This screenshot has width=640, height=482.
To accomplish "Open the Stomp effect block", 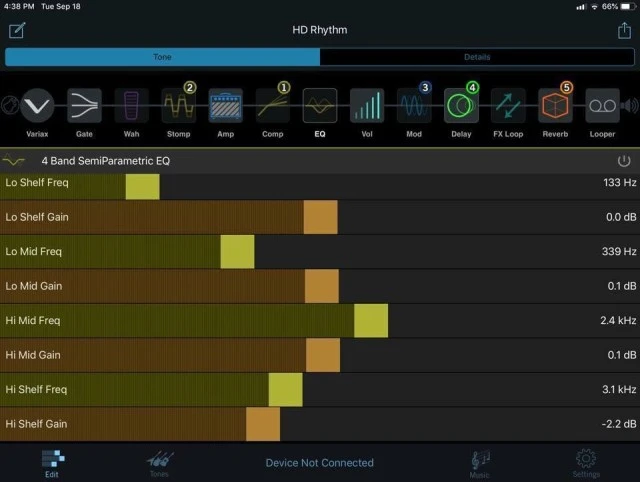I will [178, 106].
